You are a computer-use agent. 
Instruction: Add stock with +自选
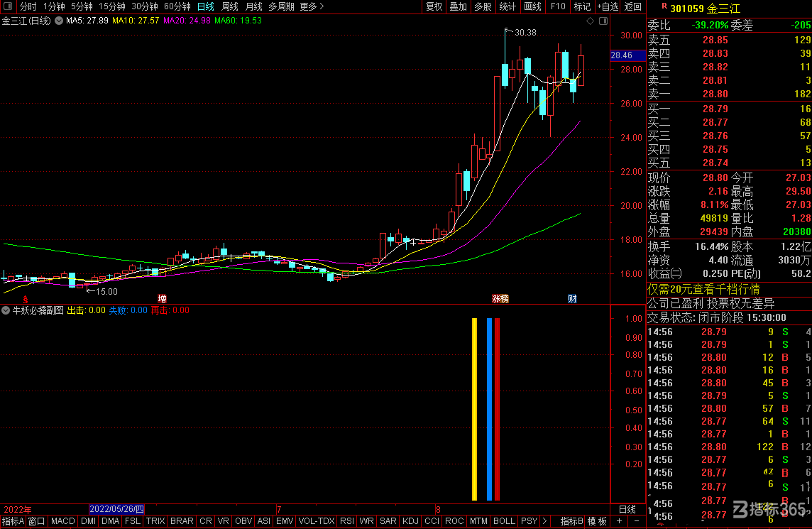608,6
